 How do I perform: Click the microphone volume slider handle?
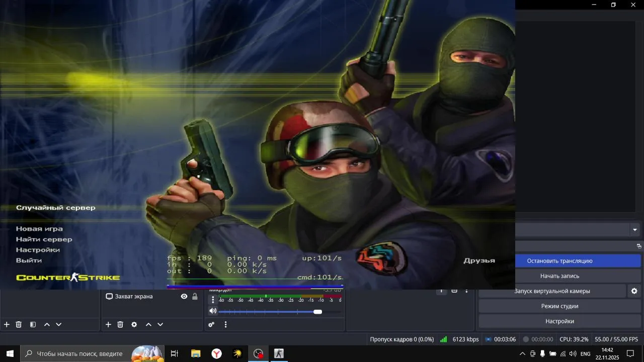[317, 312]
